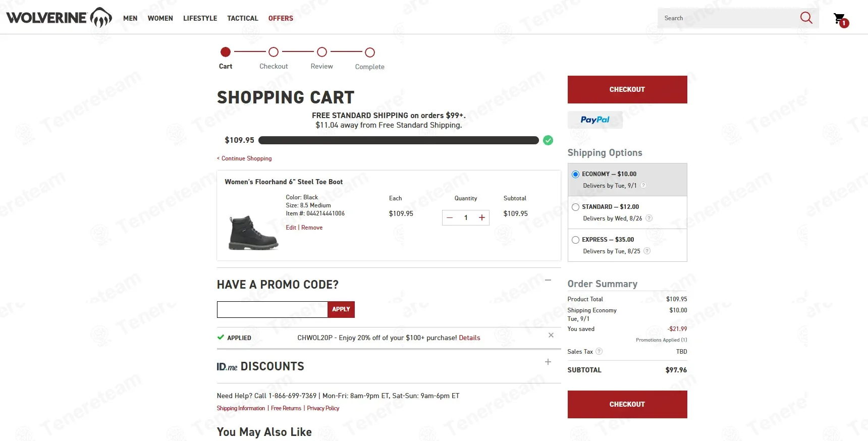Increase quantity with the plus button
868x441 pixels.
click(482, 217)
